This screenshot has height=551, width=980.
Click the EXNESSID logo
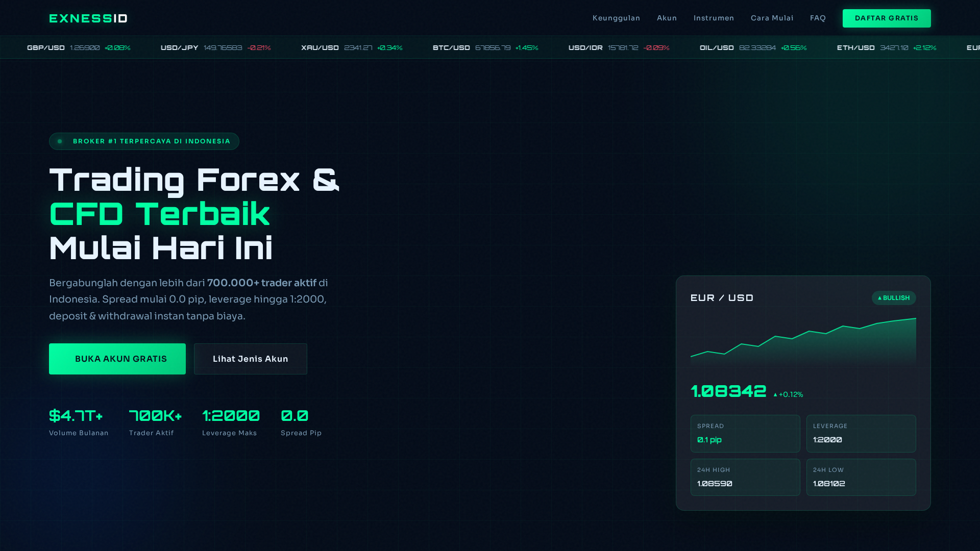click(x=87, y=18)
